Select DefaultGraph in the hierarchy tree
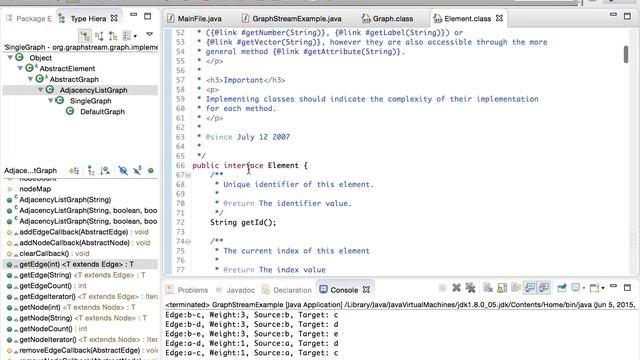 102,111
